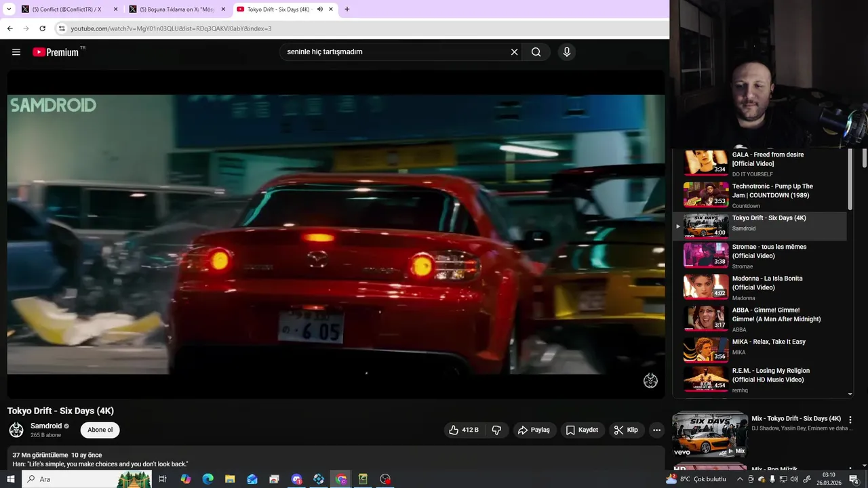
Task: Open Samdroid channel name link
Action: pyautogui.click(x=46, y=426)
